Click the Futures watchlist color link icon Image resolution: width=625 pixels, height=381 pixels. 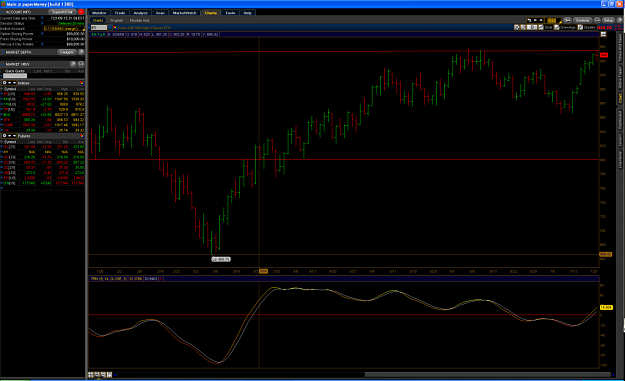click(82, 136)
